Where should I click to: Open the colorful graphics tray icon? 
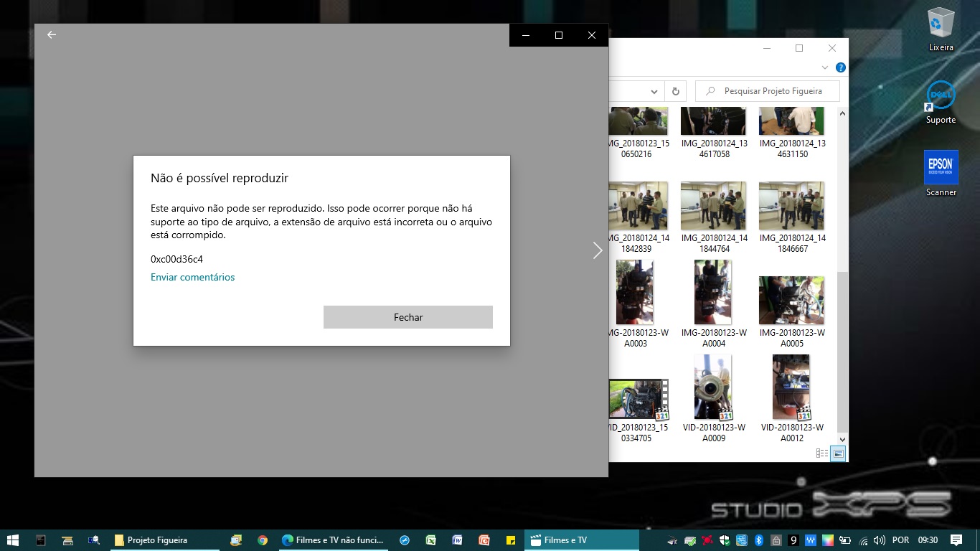click(x=828, y=540)
